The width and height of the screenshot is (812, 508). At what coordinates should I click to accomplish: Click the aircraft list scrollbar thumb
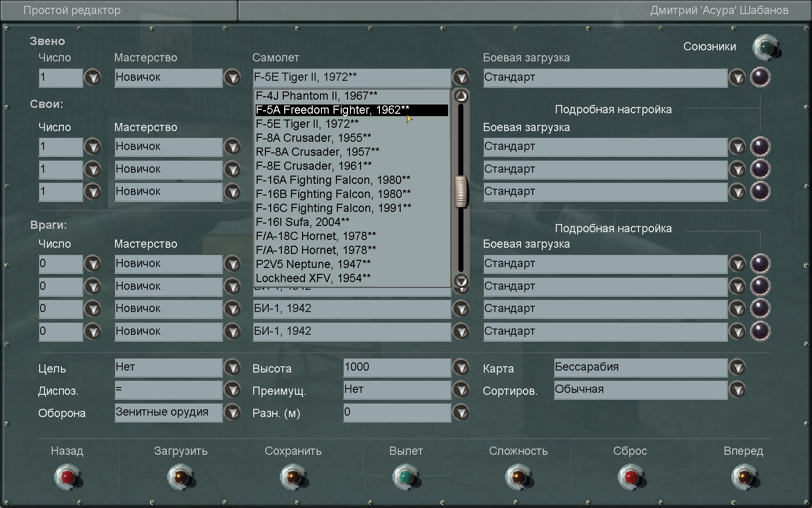461,192
